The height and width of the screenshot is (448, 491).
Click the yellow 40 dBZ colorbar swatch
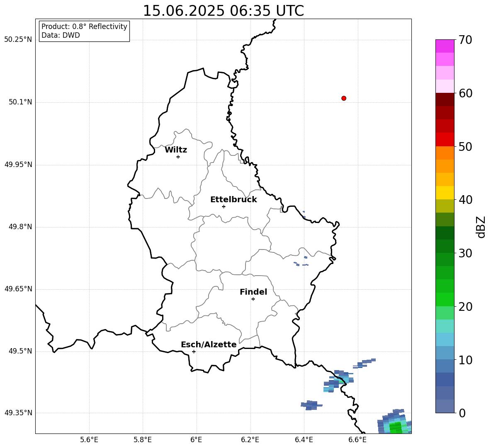445,193
